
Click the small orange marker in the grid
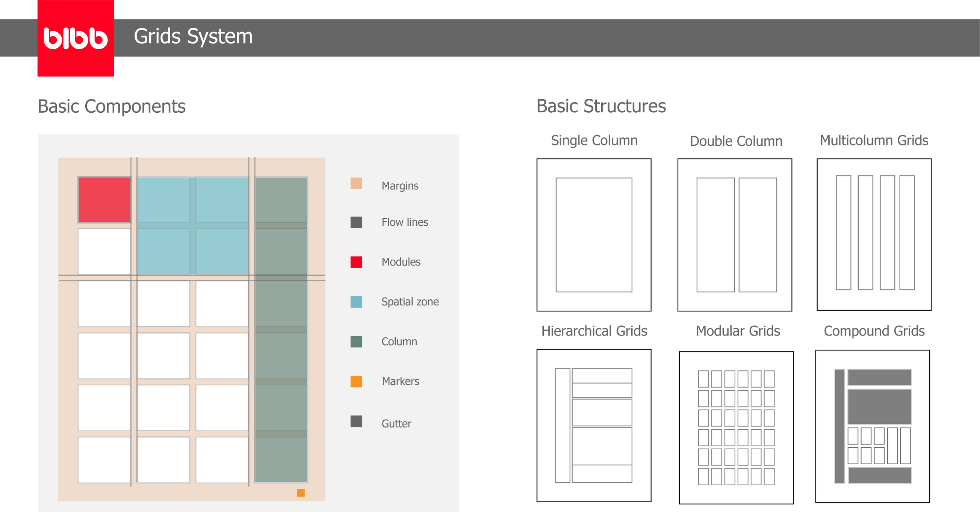click(301, 492)
